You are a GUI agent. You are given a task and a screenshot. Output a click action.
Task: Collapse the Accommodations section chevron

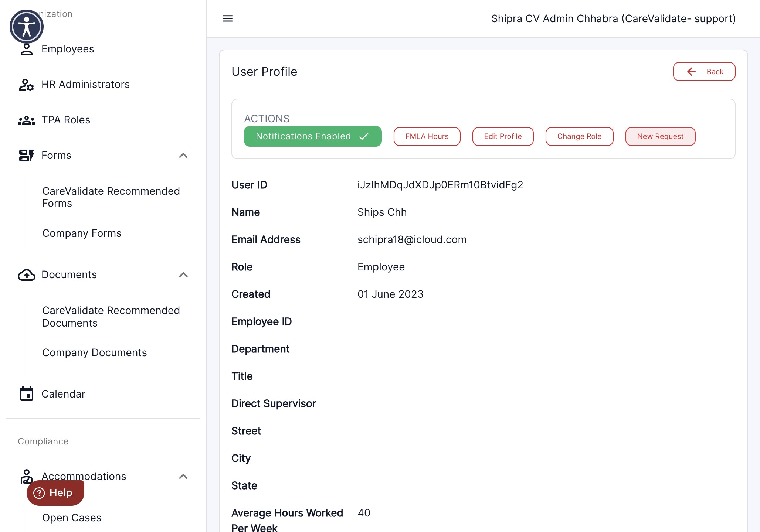[183, 477]
